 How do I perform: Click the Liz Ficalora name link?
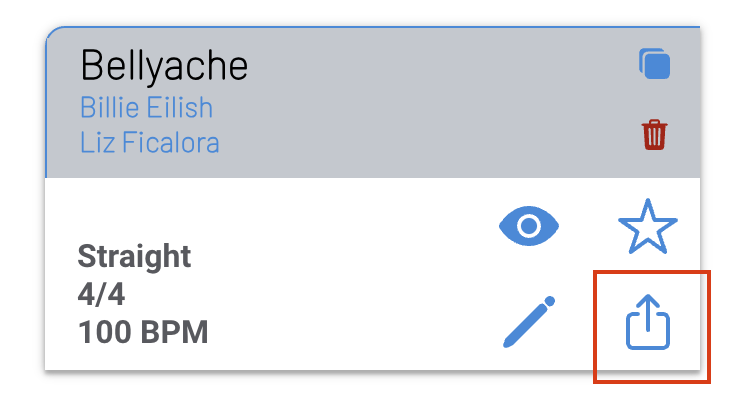point(149,142)
